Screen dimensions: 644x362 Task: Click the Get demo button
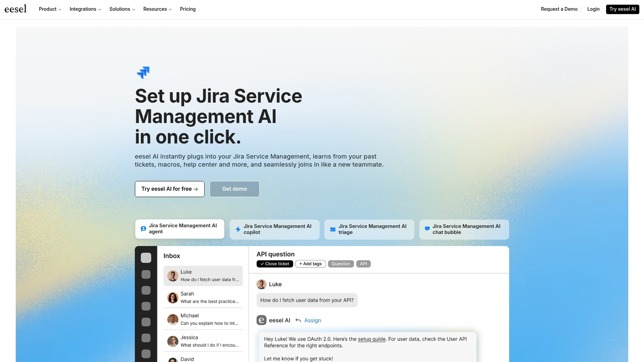click(234, 189)
